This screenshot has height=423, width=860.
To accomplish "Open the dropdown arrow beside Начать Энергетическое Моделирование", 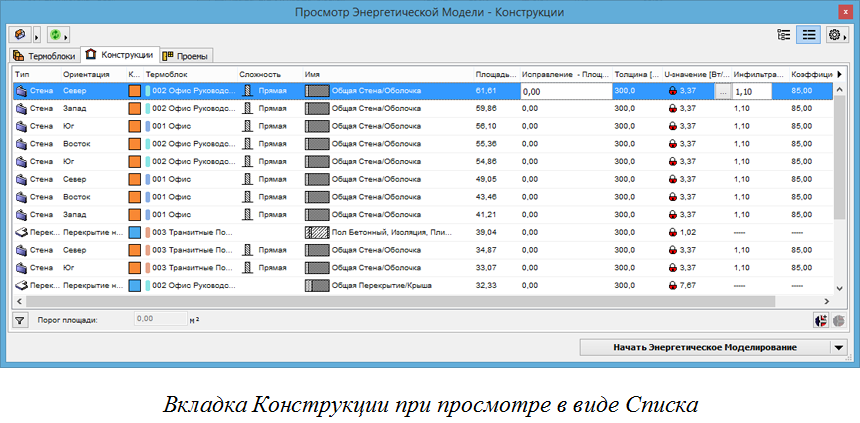I will pos(839,347).
